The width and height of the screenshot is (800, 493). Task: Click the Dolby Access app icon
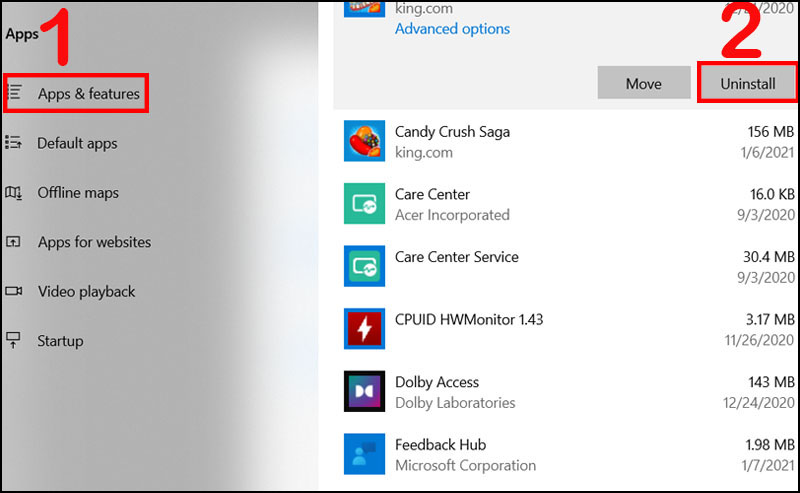[364, 391]
